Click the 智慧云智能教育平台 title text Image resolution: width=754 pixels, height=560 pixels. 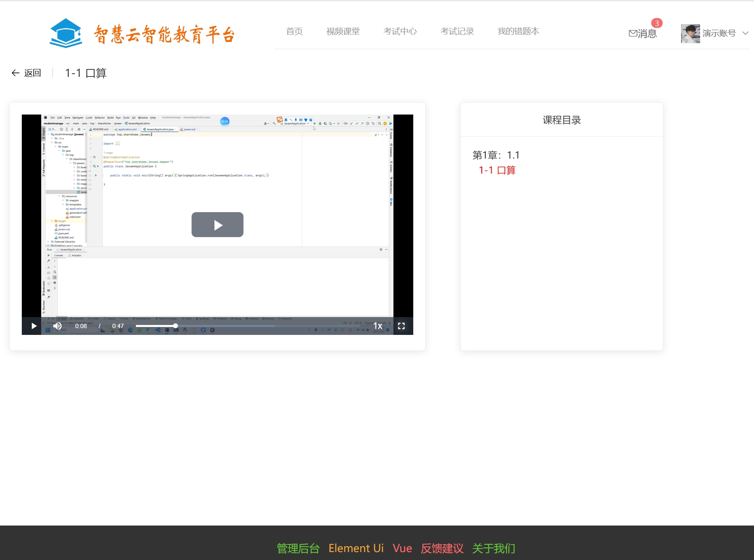164,34
